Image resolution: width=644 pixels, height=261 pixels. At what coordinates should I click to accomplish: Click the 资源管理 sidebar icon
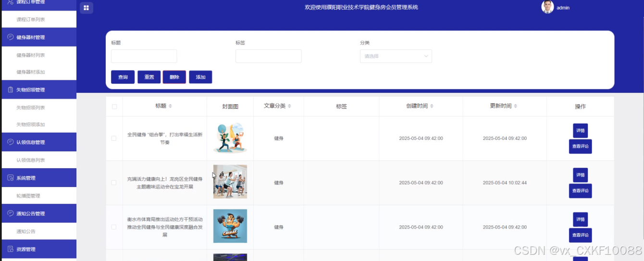(x=11, y=249)
